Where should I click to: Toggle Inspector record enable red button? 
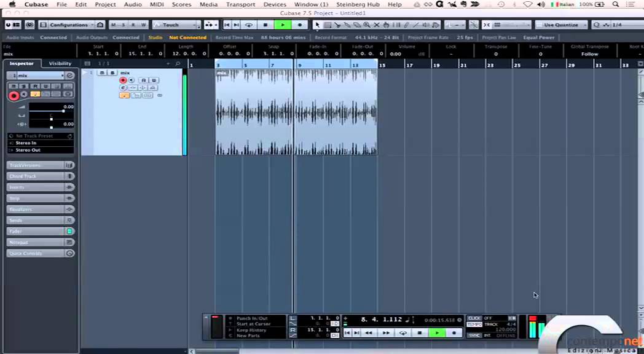14,96
